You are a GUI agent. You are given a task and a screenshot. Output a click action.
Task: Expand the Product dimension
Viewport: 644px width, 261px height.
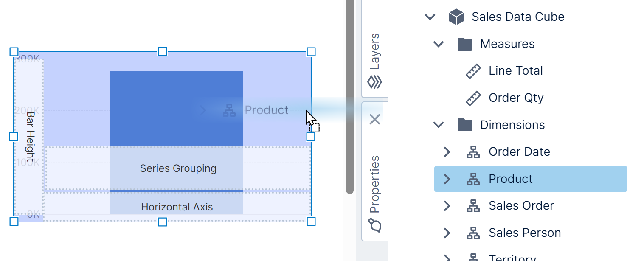coord(447,179)
